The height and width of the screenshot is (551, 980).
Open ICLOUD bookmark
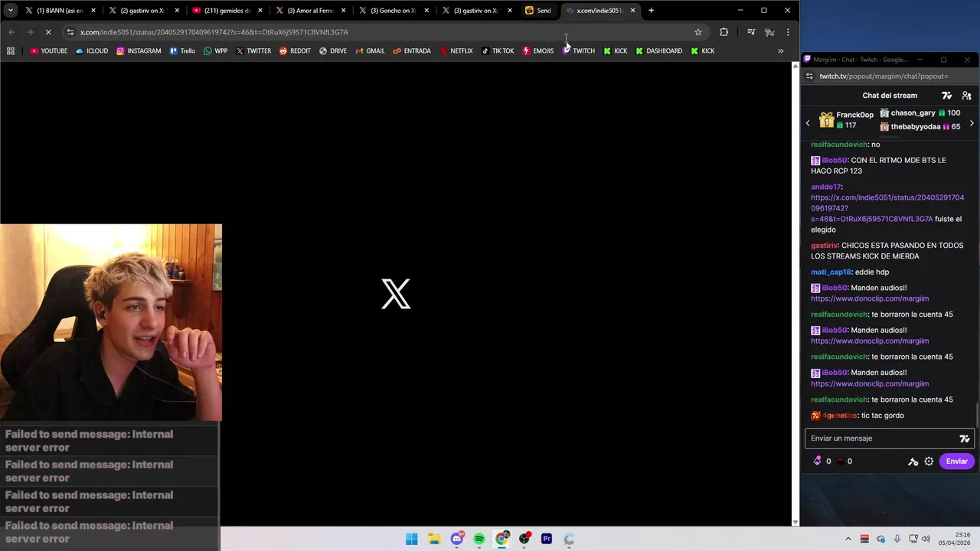click(91, 51)
